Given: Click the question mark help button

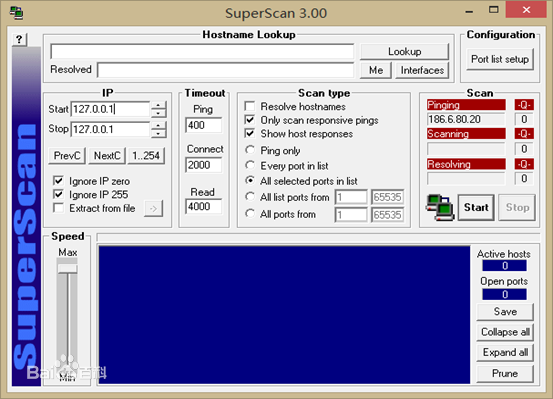Looking at the screenshot, I should click(x=19, y=39).
